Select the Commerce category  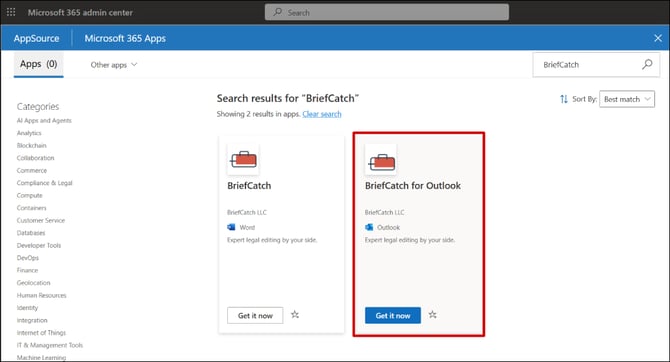point(32,170)
